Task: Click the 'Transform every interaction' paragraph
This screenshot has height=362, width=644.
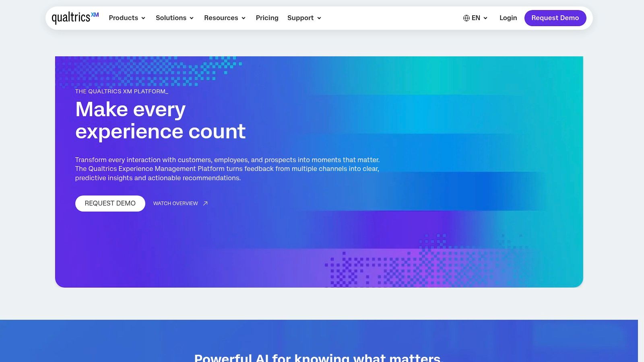Action: 227,169
